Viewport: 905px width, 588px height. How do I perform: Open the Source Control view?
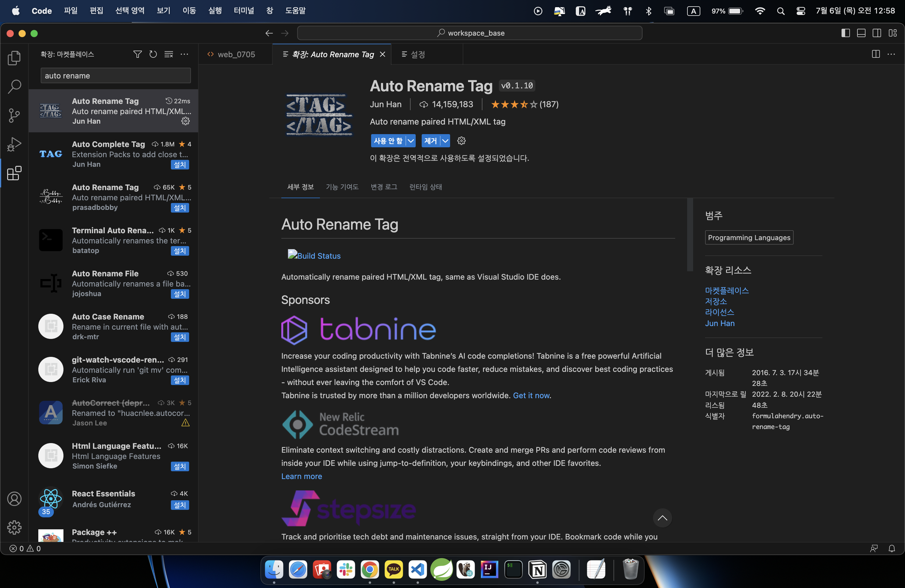pyautogui.click(x=14, y=115)
